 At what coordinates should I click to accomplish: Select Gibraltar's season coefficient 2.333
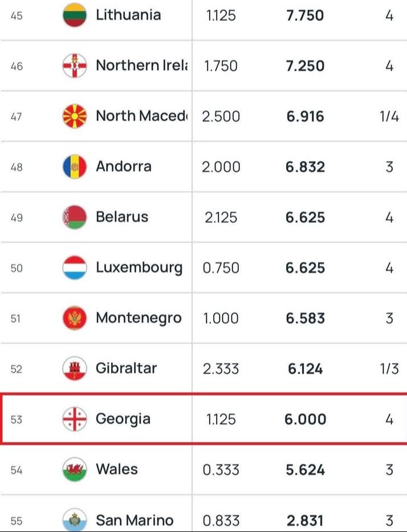pyautogui.click(x=221, y=369)
